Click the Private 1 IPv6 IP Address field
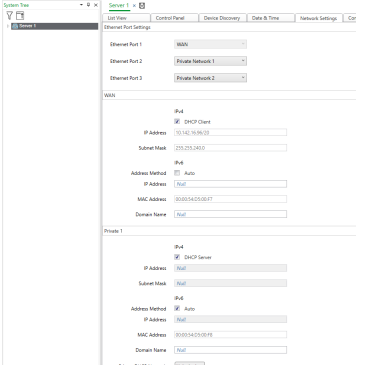This screenshot has height=370, width=371. click(x=230, y=319)
